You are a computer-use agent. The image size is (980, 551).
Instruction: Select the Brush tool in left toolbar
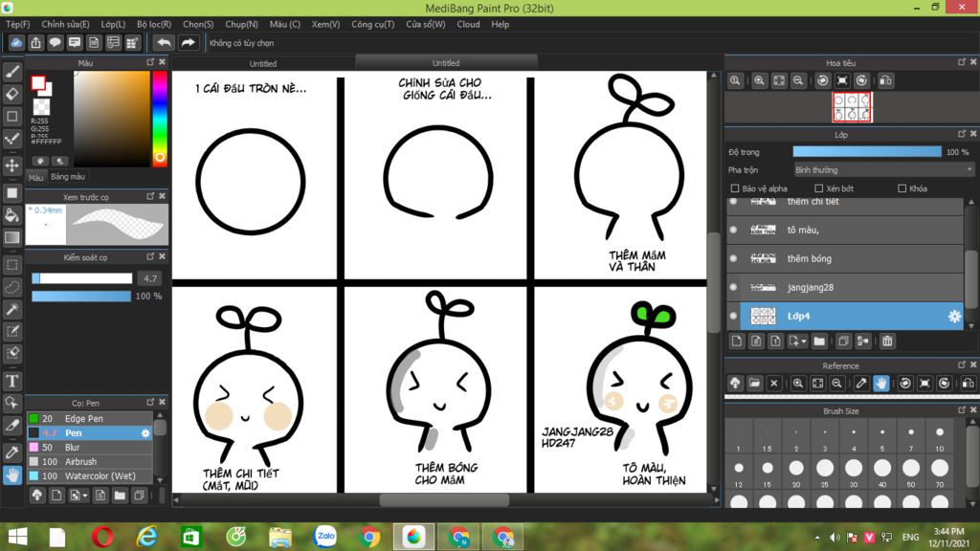[11, 71]
